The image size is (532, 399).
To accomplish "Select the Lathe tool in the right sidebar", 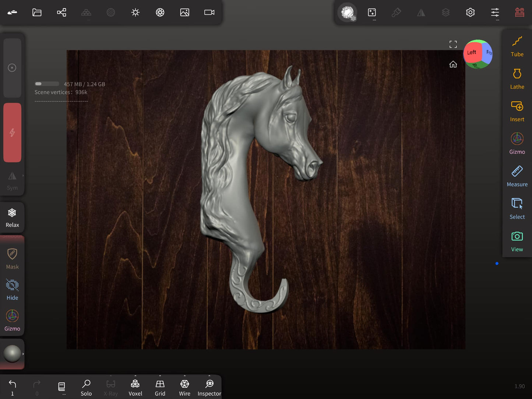I will coord(517,77).
